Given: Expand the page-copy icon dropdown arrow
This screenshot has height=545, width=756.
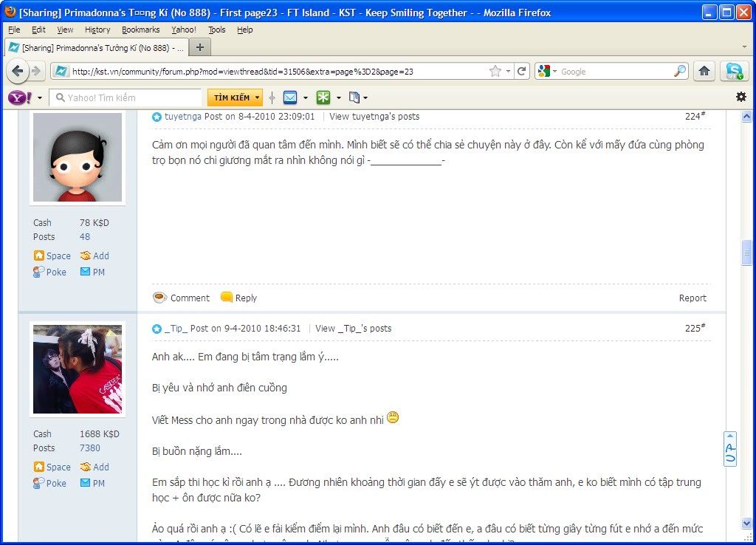Looking at the screenshot, I should pyautogui.click(x=365, y=98).
